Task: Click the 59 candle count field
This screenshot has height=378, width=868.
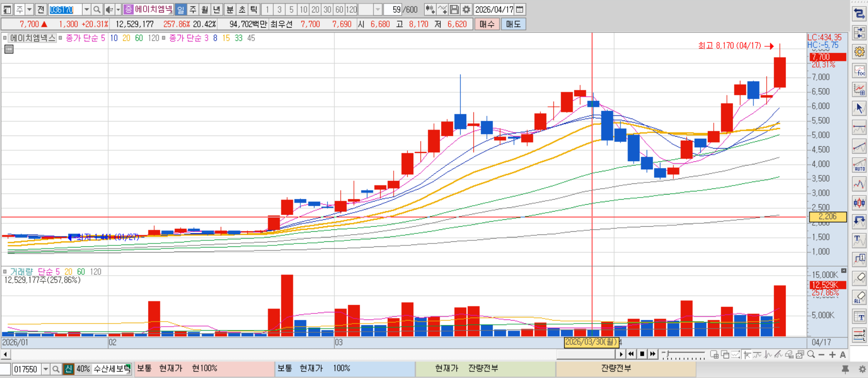Action: pyautogui.click(x=393, y=10)
